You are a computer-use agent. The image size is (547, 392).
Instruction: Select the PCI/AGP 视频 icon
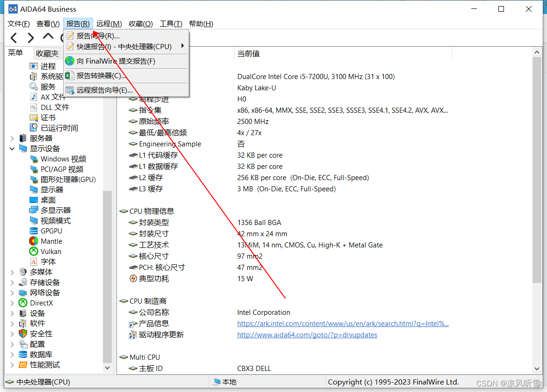tap(34, 169)
